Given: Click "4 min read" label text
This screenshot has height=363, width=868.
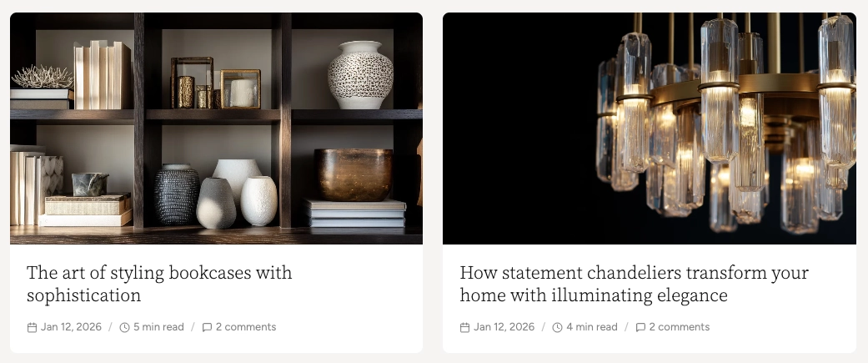Looking at the screenshot, I should [592, 327].
